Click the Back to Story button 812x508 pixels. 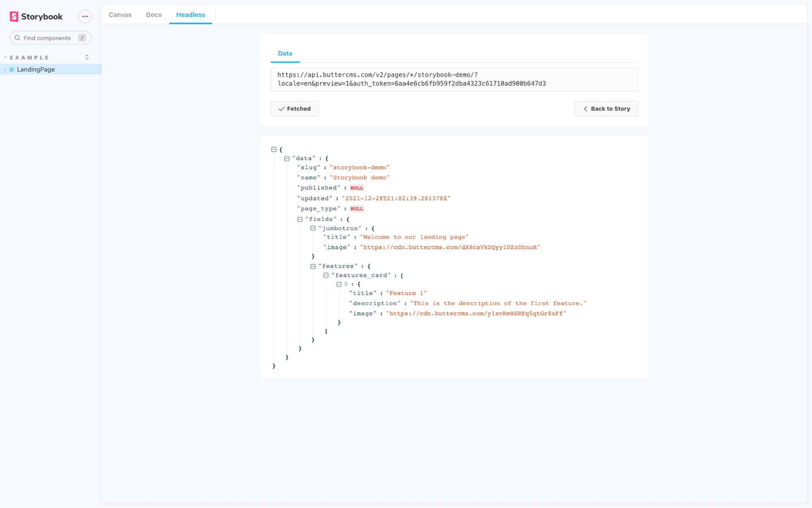click(x=606, y=109)
